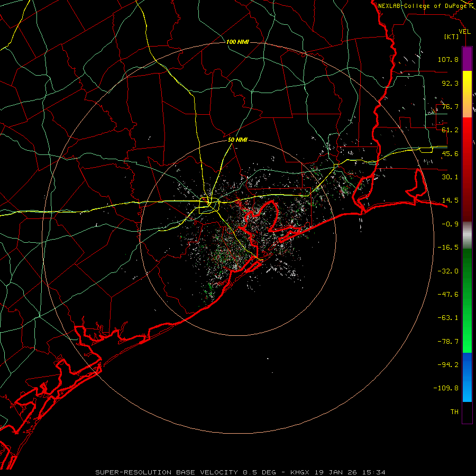Pick the gray segment of the color bar
The width and height of the screenshot is (476, 476).
467,235
